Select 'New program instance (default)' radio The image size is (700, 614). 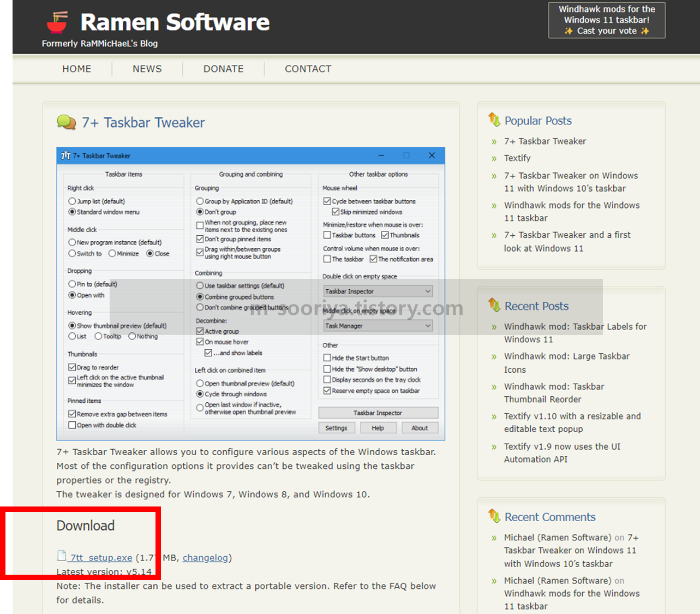tap(72, 242)
